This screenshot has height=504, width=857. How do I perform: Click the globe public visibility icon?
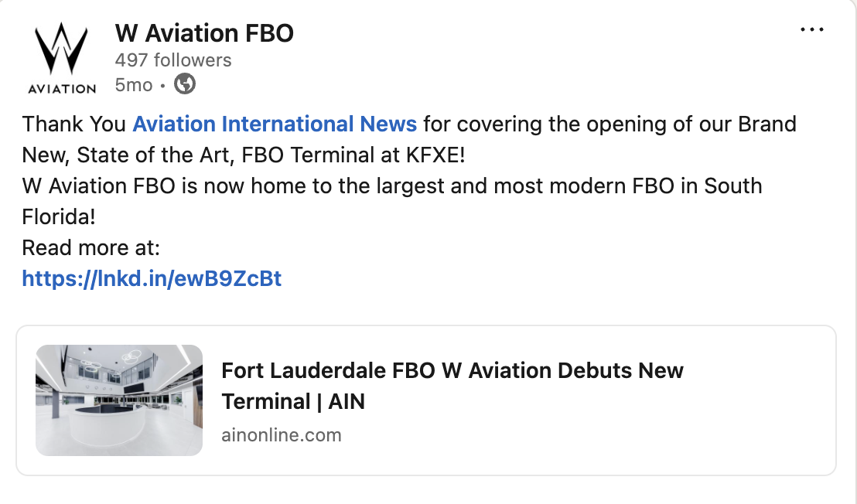tap(185, 84)
